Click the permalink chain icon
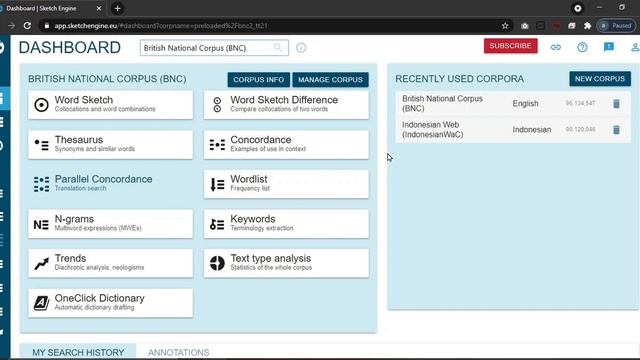The image size is (640, 360). [556, 47]
